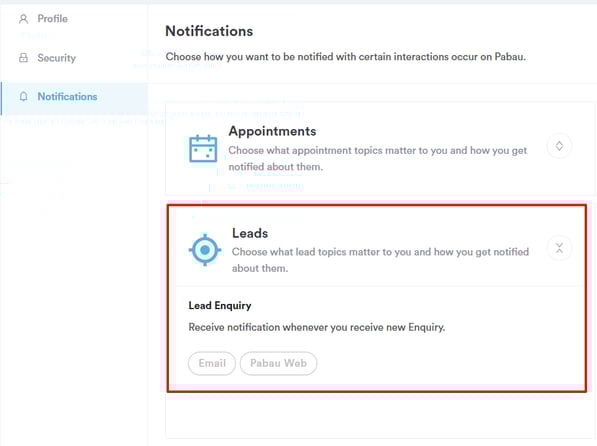This screenshot has height=446, width=597.
Task: Click the Security padlock icon
Action: [x=24, y=58]
